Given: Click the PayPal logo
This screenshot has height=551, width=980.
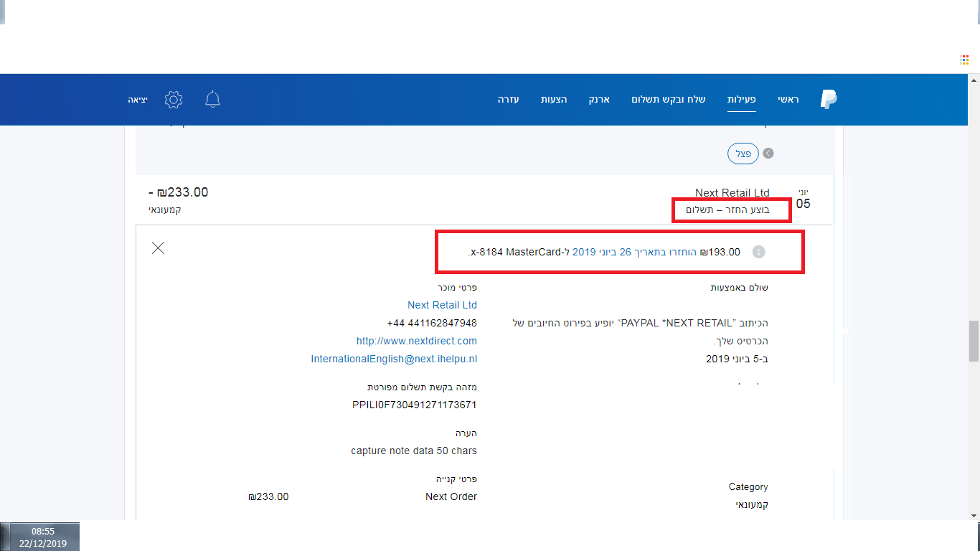Looking at the screenshot, I should (829, 99).
